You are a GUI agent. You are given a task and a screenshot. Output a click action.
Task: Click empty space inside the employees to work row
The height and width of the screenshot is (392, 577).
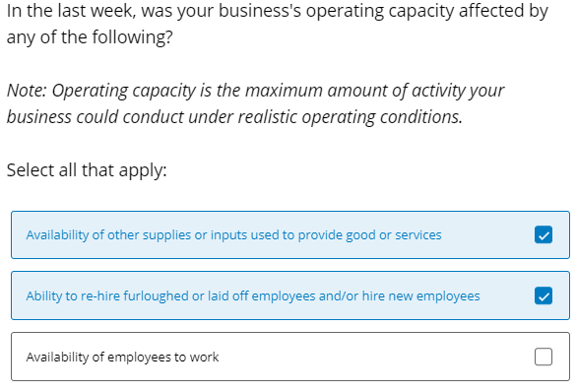tap(368, 357)
